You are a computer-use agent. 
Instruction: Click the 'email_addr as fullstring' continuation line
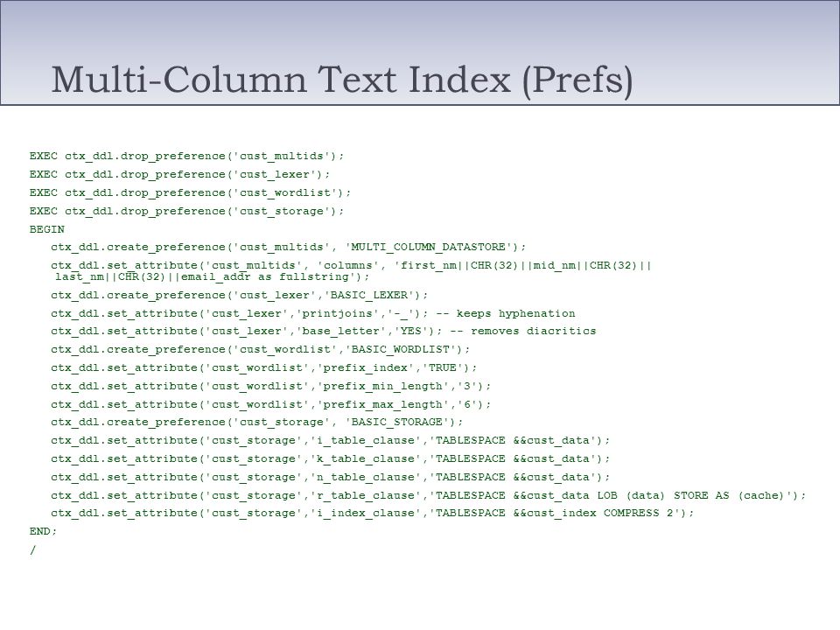212,277
